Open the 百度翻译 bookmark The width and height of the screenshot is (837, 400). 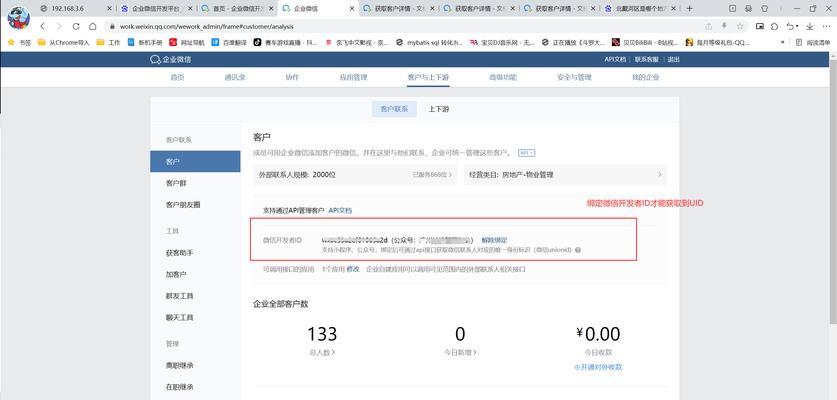coord(229,42)
